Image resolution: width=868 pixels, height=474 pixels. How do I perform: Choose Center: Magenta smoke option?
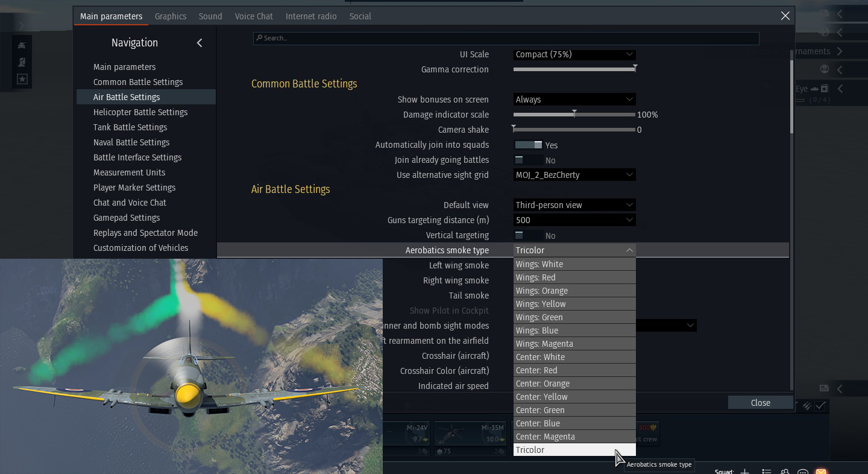[x=574, y=437]
